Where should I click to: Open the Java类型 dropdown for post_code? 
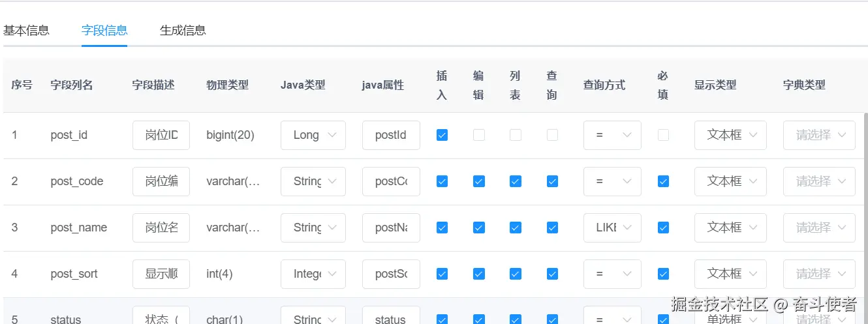(x=313, y=181)
